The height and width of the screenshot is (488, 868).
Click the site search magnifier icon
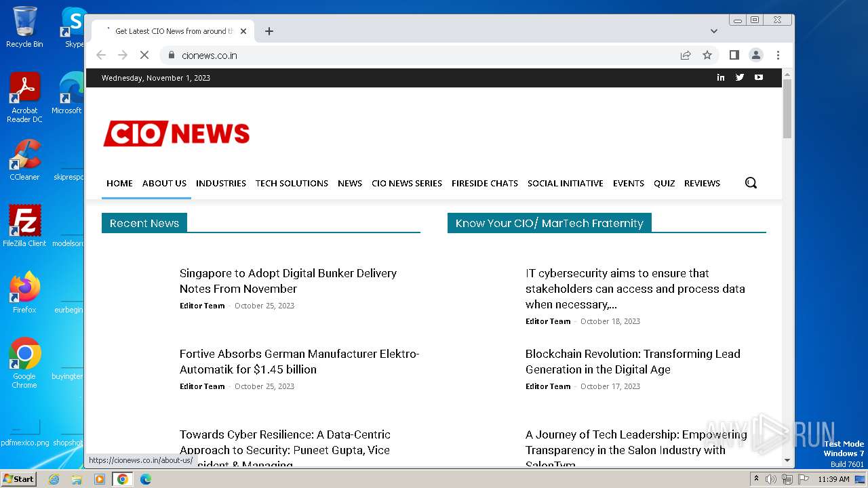tap(751, 183)
